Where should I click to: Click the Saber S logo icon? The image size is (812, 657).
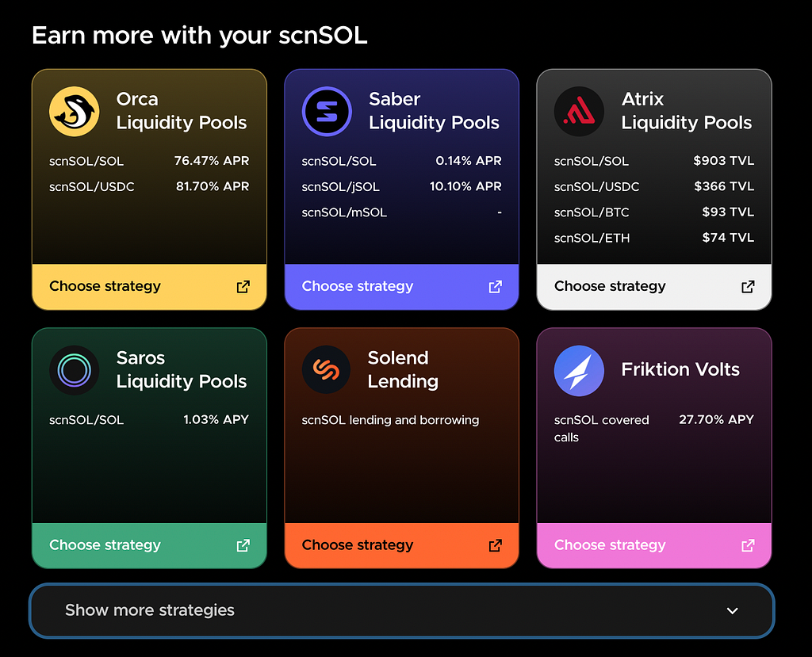click(327, 111)
